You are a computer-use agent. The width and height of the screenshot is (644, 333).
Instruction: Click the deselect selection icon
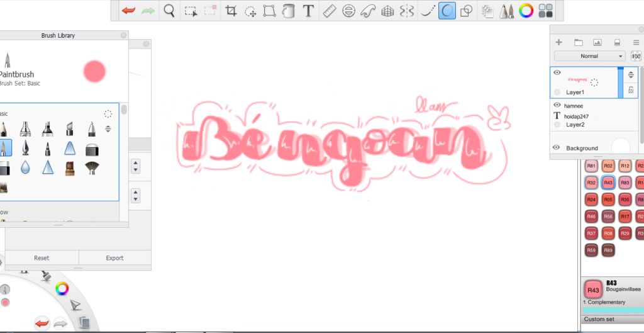(x=210, y=11)
